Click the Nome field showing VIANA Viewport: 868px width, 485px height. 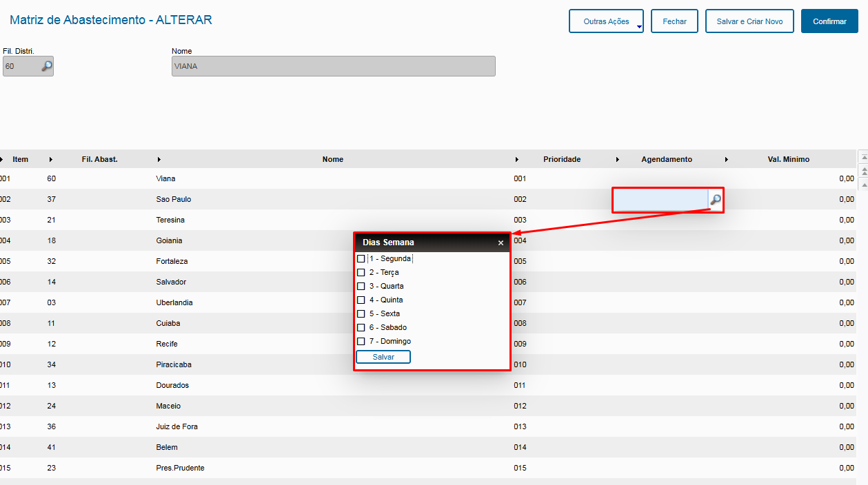coord(333,66)
